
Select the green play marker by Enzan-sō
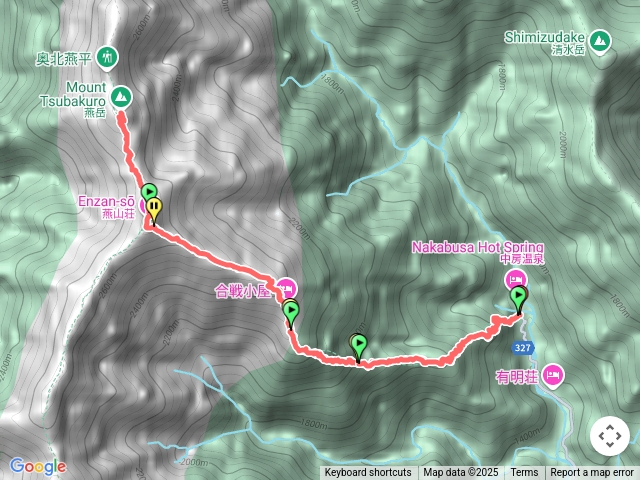[149, 191]
